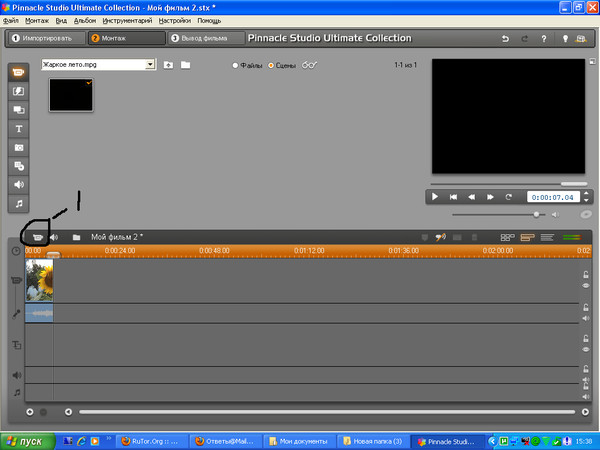Open the Жаркое лето.mpg file dropdown
The image size is (600, 450).
pos(150,65)
